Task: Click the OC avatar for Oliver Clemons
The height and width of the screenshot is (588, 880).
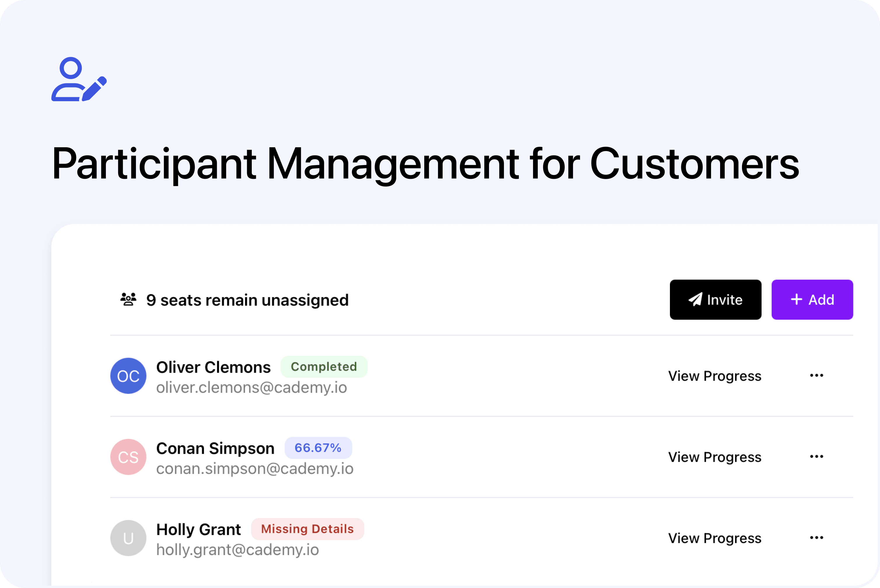Action: [128, 376]
